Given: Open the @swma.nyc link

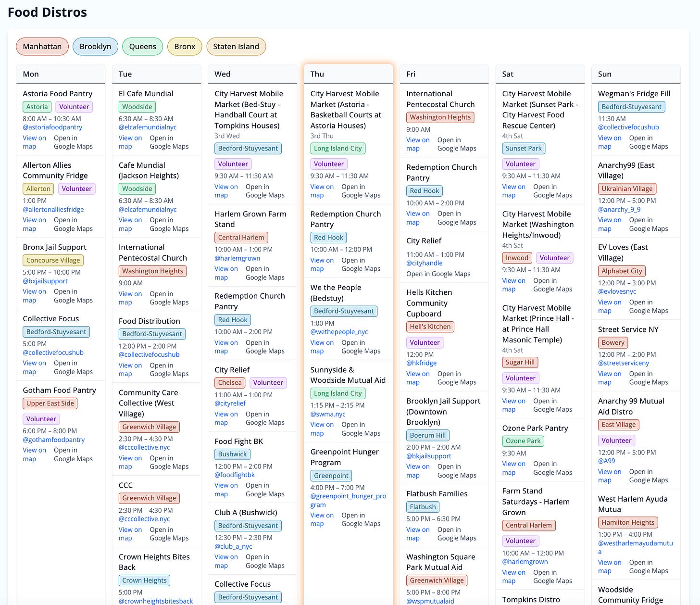Looking at the screenshot, I should coord(328,415).
